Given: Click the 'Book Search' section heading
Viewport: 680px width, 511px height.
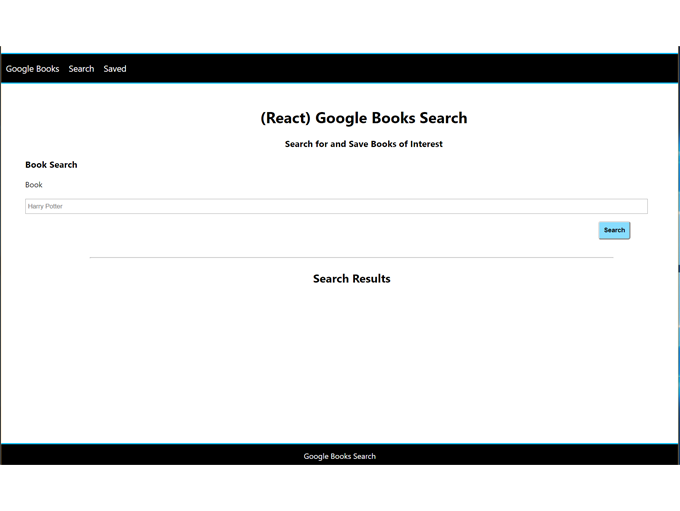Looking at the screenshot, I should click(51, 165).
